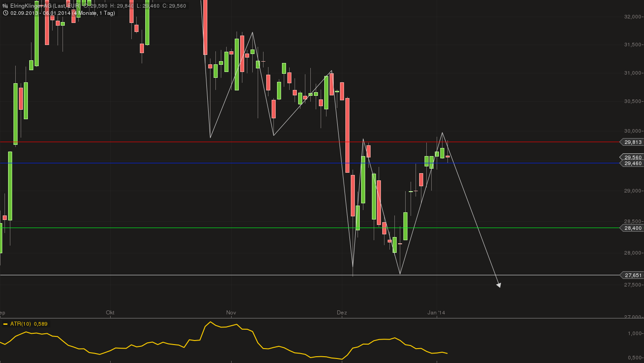This screenshot has width=644, height=363.
Task: Click the 27,651 support price label
Action: tap(632, 275)
